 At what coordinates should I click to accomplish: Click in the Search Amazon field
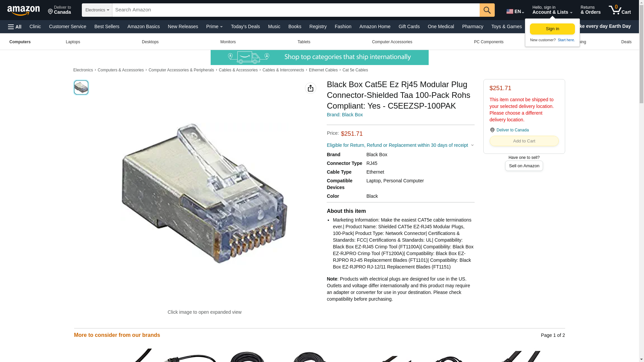[x=296, y=10]
